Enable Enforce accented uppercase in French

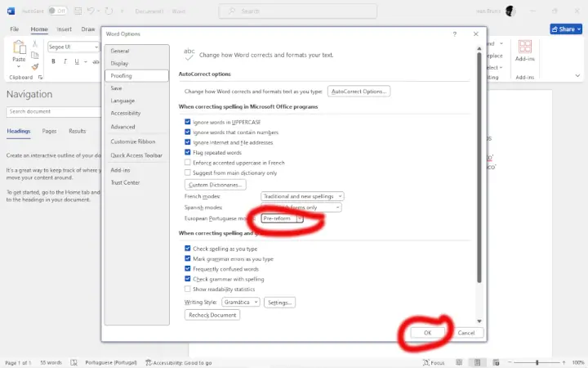pyautogui.click(x=188, y=162)
